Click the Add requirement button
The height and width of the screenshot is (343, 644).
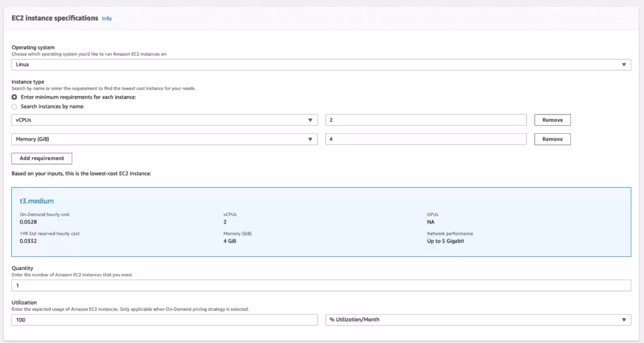[x=42, y=158]
